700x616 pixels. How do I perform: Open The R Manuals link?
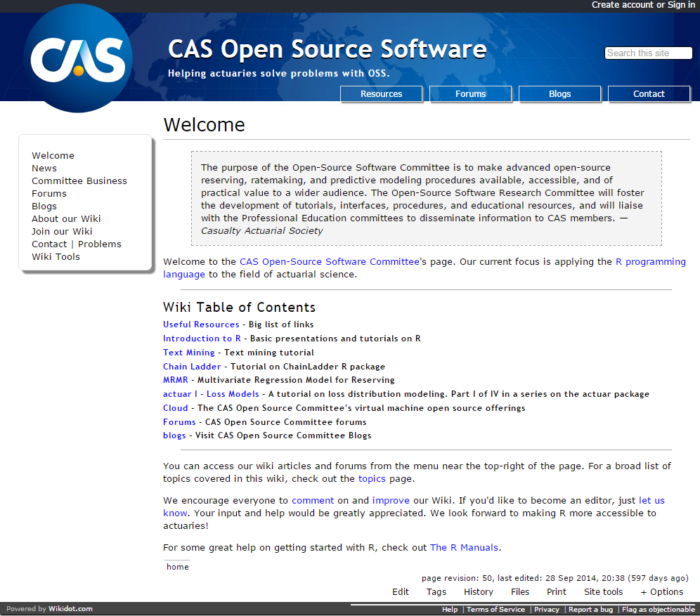coord(464,548)
